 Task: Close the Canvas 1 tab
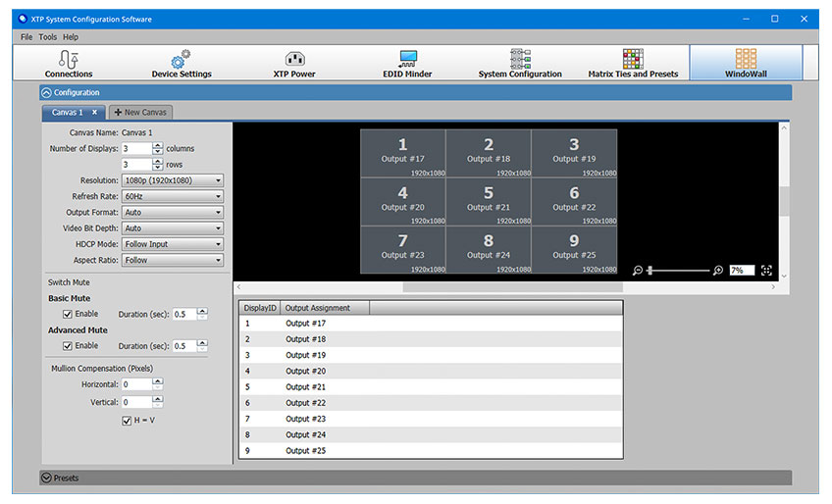(94, 113)
